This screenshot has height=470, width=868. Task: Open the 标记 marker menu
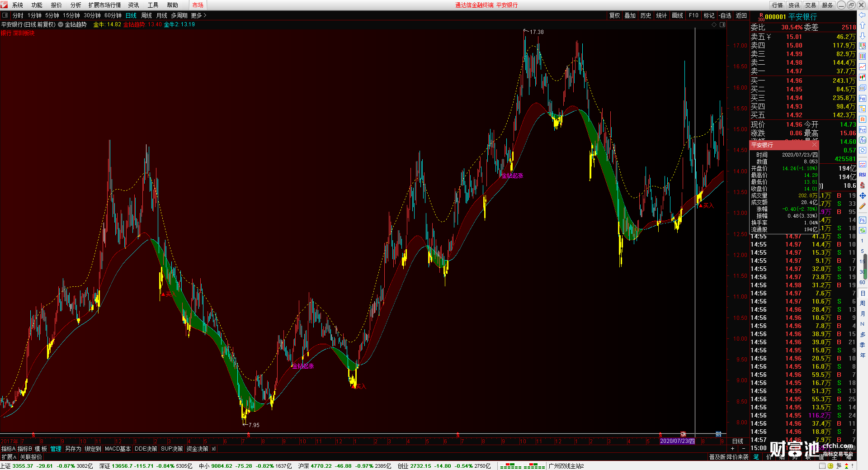pyautogui.click(x=709, y=15)
